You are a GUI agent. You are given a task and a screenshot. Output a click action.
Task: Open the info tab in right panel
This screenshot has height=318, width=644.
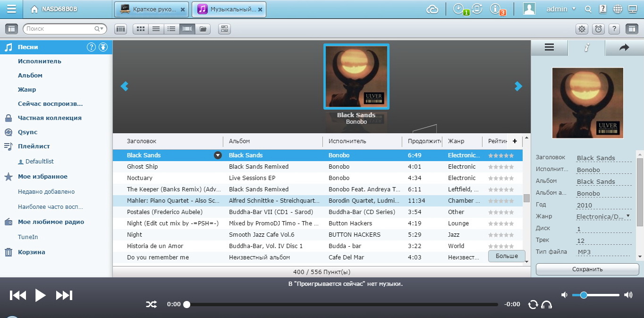point(586,48)
